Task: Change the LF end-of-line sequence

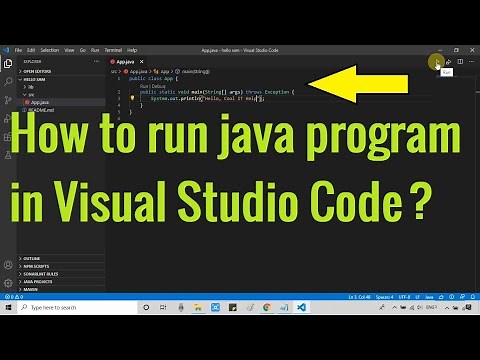Action: point(417,297)
